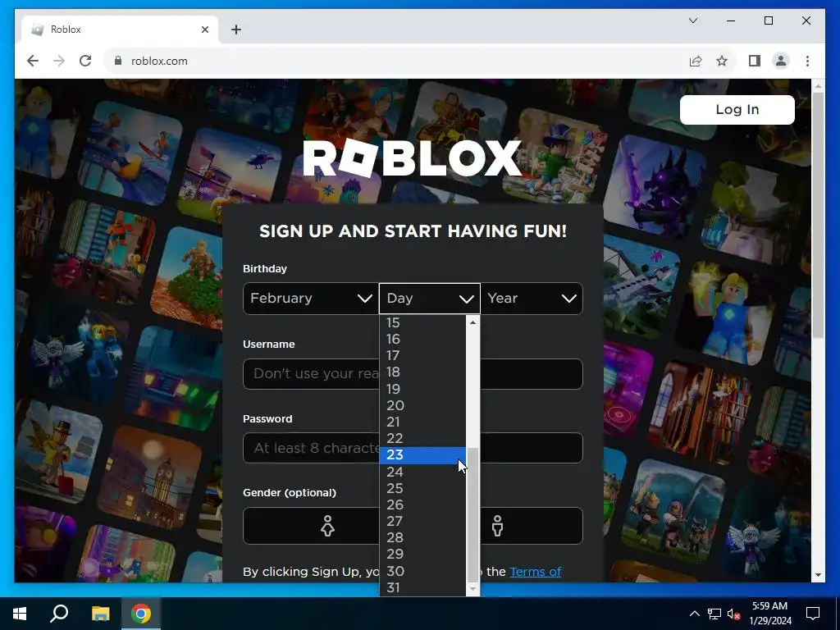Viewport: 840px width, 630px height.
Task: Select day 20 in the list
Action: point(422,405)
